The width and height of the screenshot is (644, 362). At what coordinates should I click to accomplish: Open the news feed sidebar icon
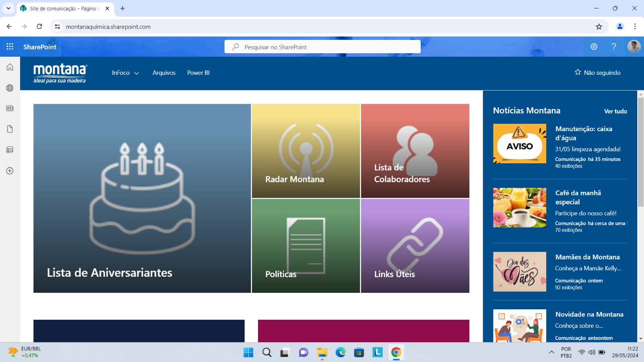[x=10, y=108]
